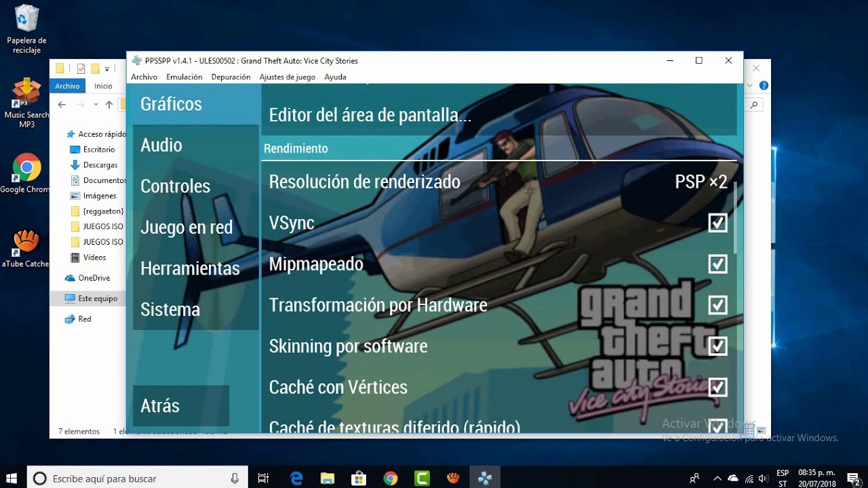868x488 pixels.
Task: Select Descargas in navigation pane
Action: pyautogui.click(x=94, y=165)
